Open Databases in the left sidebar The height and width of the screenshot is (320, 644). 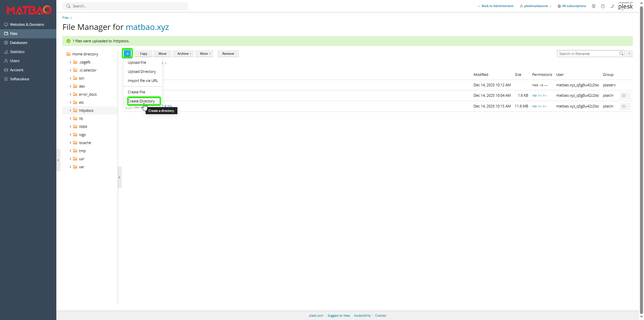18,43
